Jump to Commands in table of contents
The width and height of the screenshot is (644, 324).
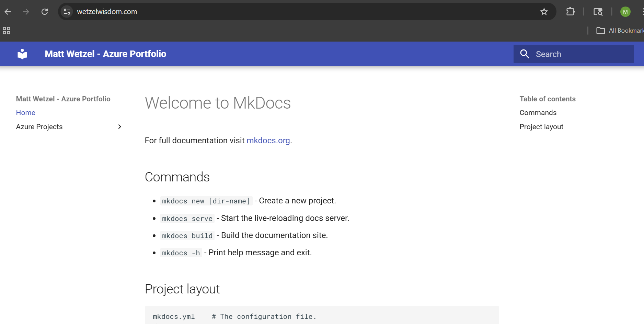[538, 113]
